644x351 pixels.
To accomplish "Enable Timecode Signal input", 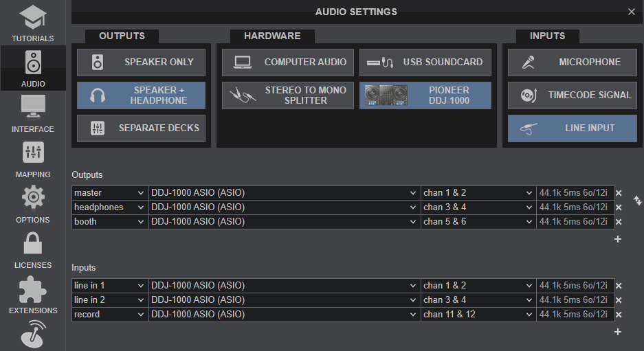I will [573, 95].
